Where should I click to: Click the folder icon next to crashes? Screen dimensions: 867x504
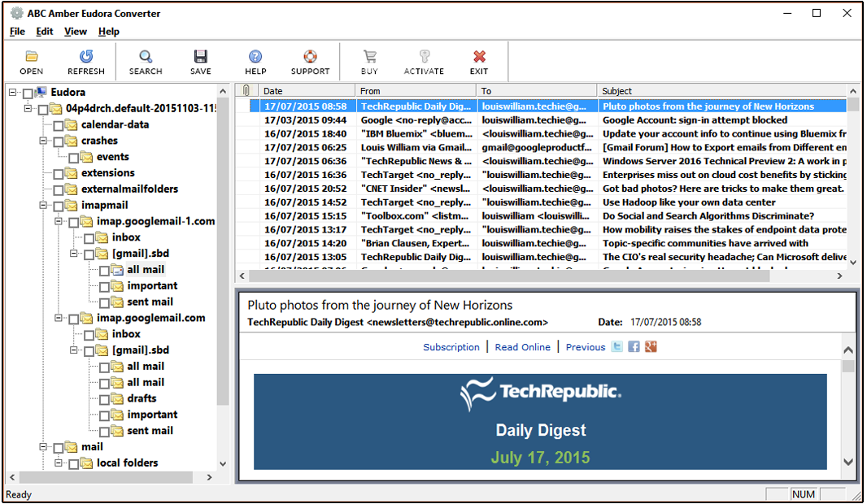point(71,141)
